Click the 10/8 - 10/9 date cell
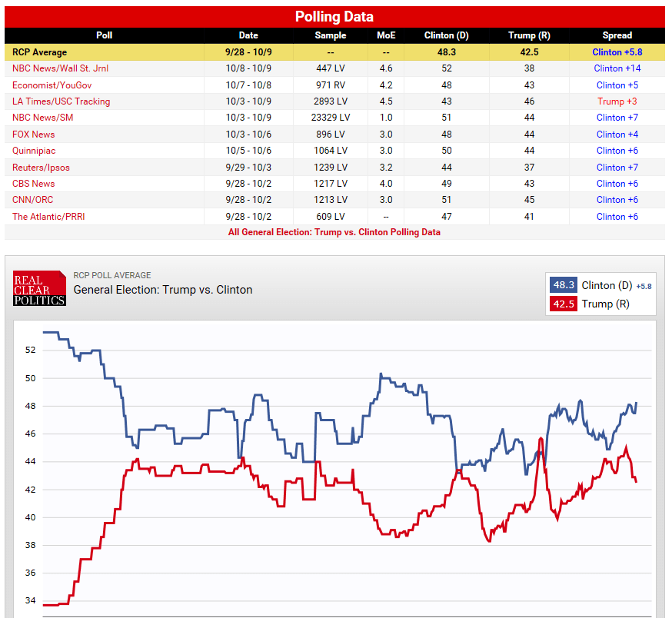The height and width of the screenshot is (618, 672). click(248, 68)
